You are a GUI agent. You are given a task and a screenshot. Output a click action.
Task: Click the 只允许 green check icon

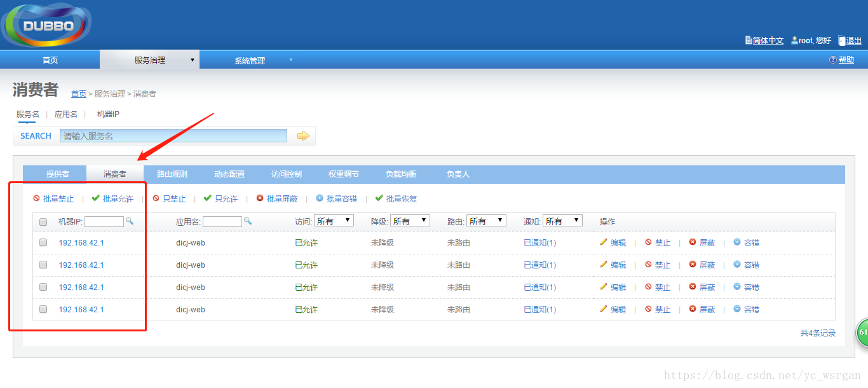tap(208, 198)
